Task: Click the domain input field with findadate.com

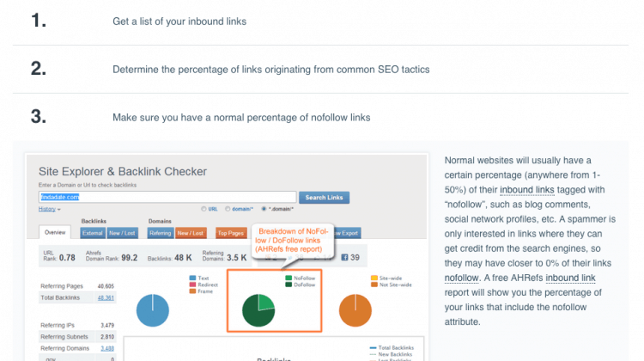Action: pos(167,197)
